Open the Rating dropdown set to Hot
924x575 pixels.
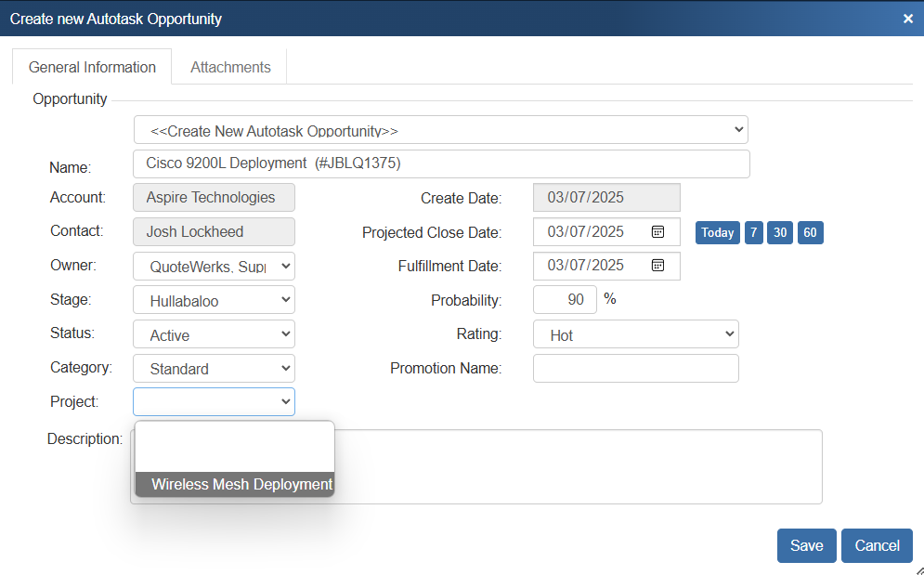[635, 334]
